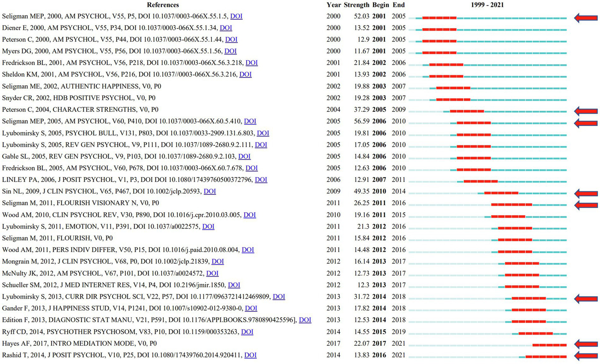Click the References column header

163,5
